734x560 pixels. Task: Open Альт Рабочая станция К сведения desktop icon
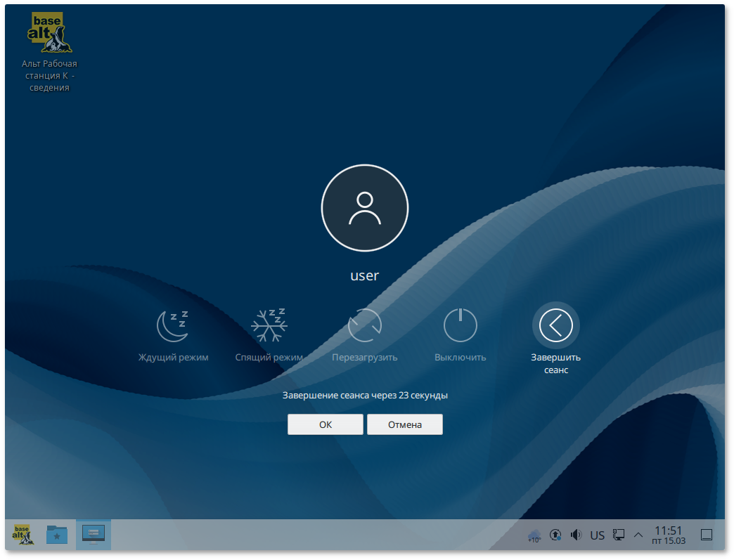coord(49,33)
